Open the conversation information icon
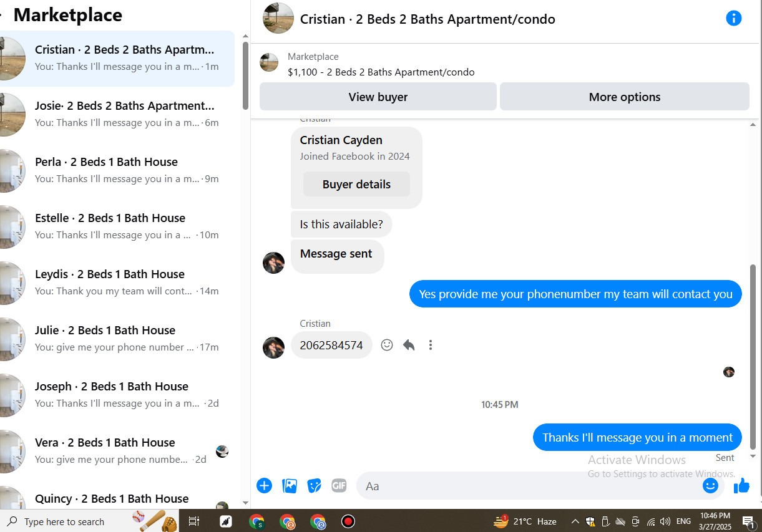The width and height of the screenshot is (762, 532). point(734,18)
